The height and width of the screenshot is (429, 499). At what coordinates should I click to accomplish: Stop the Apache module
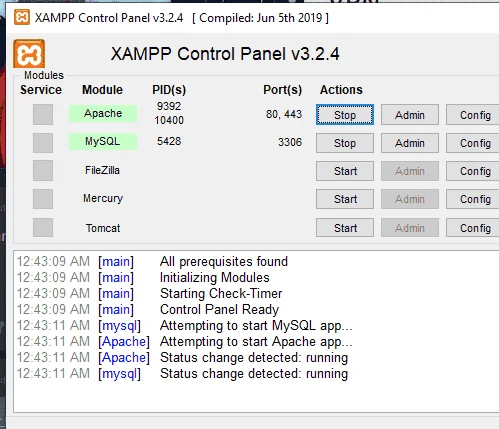(345, 115)
